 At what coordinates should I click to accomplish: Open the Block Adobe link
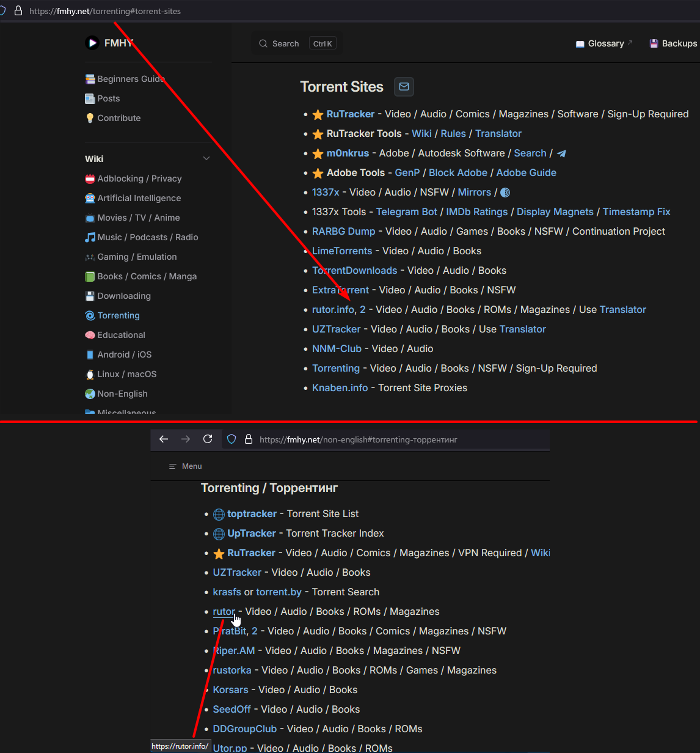click(458, 172)
